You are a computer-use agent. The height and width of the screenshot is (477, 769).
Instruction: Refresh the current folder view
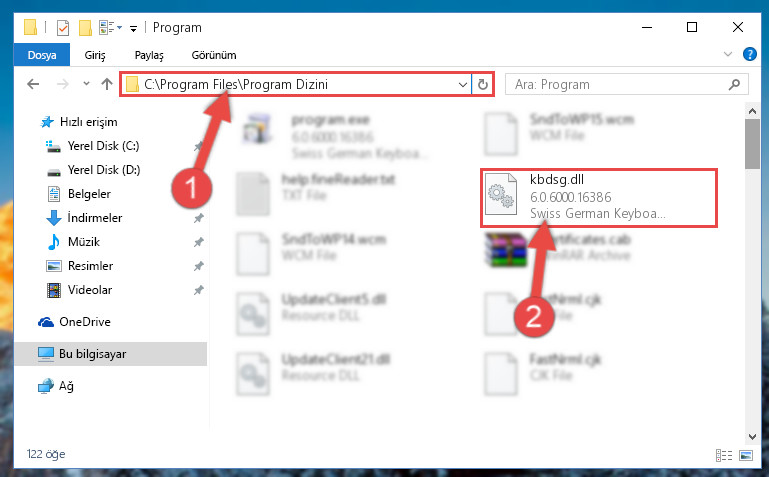(x=483, y=84)
